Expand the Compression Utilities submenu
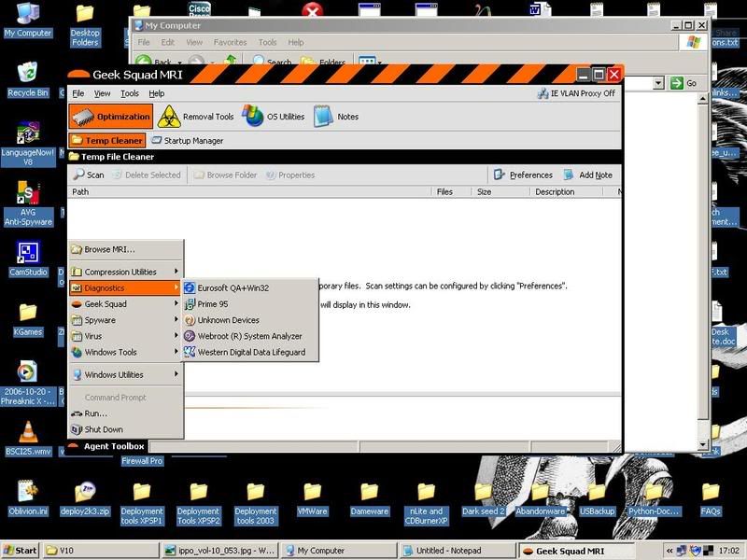Screen dimensions: 747x560 click(x=126, y=272)
